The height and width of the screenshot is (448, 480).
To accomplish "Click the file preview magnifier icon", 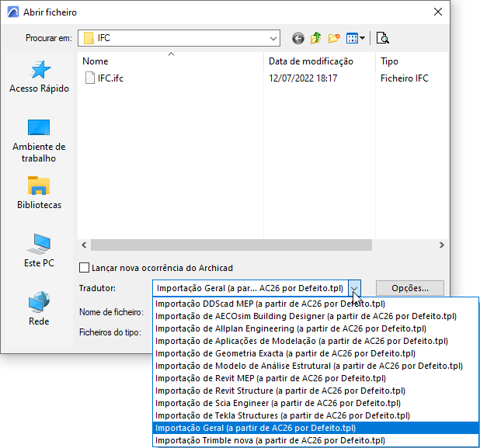I will (x=382, y=38).
